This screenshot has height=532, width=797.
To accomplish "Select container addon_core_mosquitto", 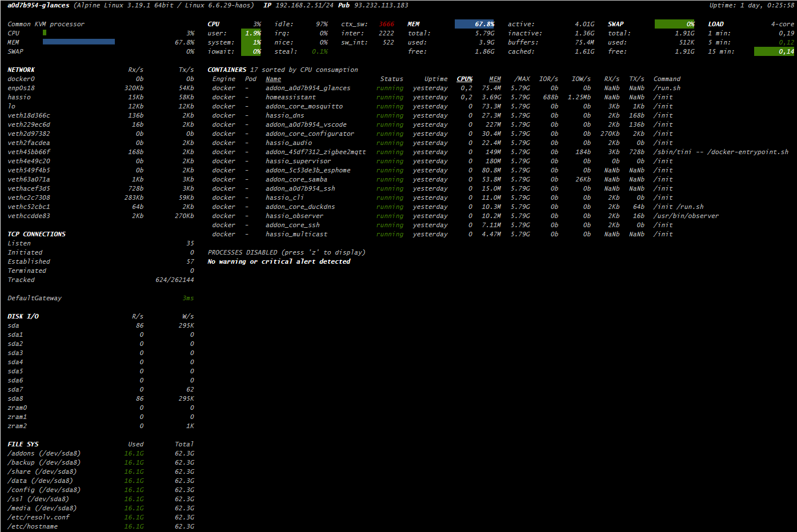I will point(304,106).
